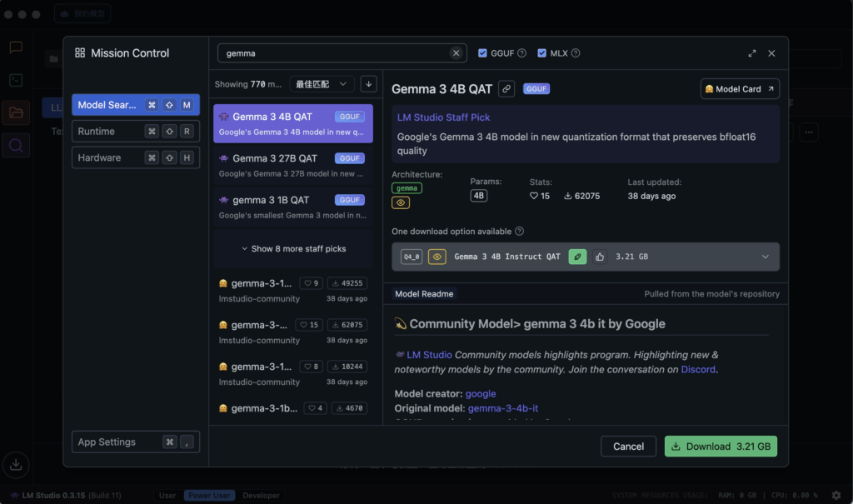Screen dimensions: 853x504
Task: Select Gemma 3 27B QAT result
Action: [293, 166]
